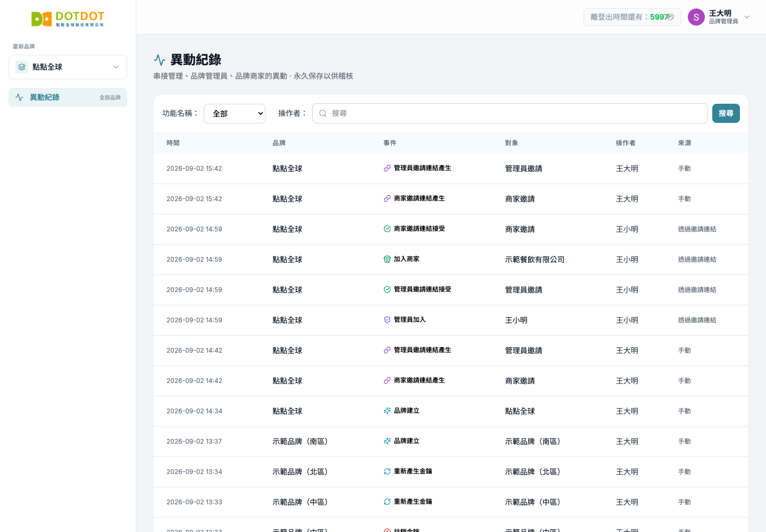
Task: Click check icon for 商家邀請連結接受 event
Action: 387,229
